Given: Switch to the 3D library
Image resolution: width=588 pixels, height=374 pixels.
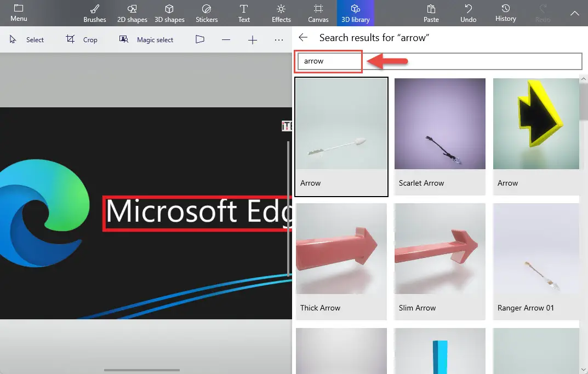Looking at the screenshot, I should [x=355, y=13].
